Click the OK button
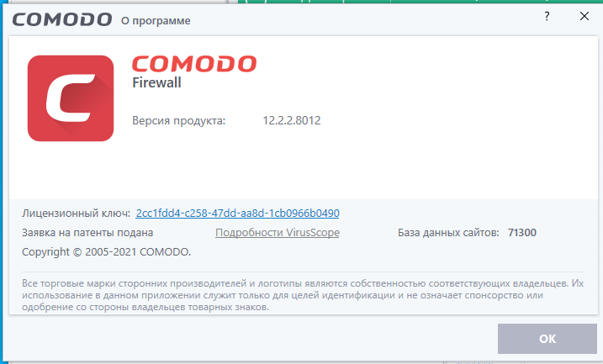Image resolution: width=603 pixels, height=364 pixels. (547, 339)
